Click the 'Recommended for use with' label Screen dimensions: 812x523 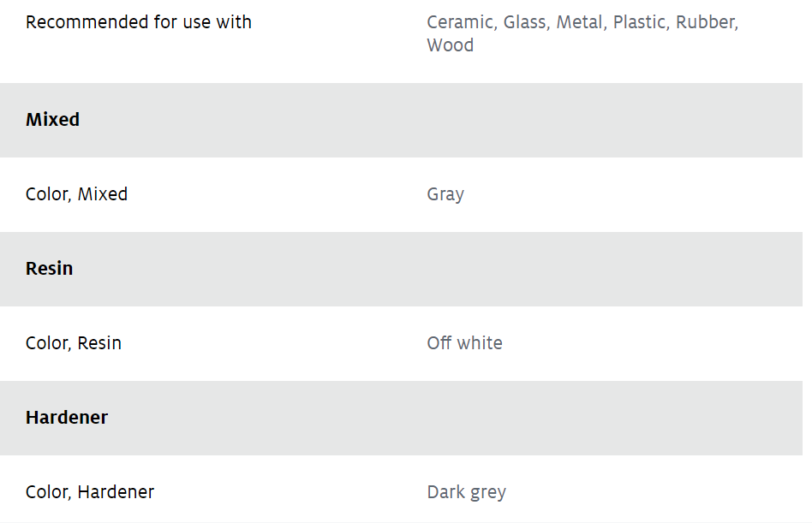[138, 22]
